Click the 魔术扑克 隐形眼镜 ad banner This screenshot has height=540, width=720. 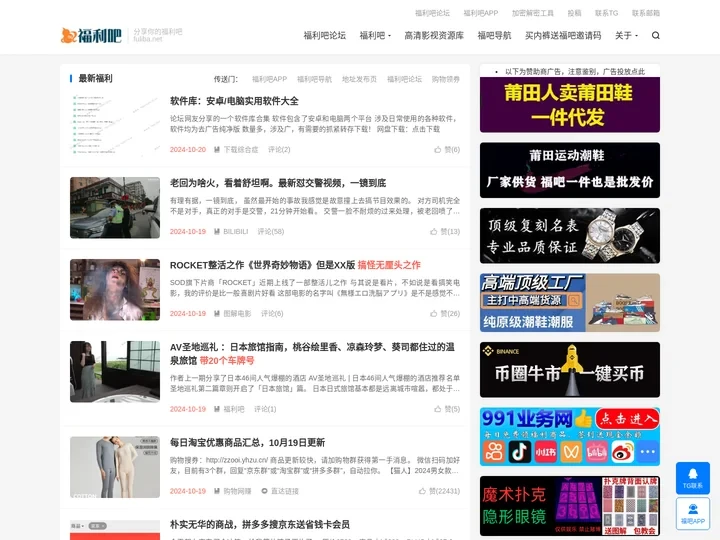[570, 506]
